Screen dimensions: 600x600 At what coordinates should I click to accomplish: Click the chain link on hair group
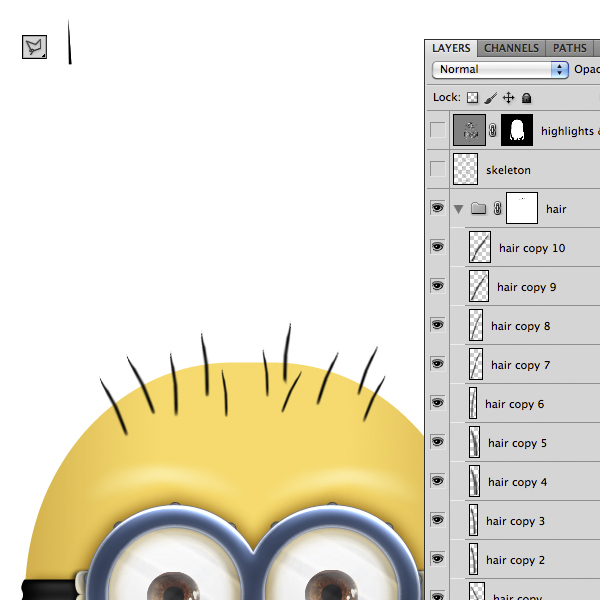[x=497, y=209]
